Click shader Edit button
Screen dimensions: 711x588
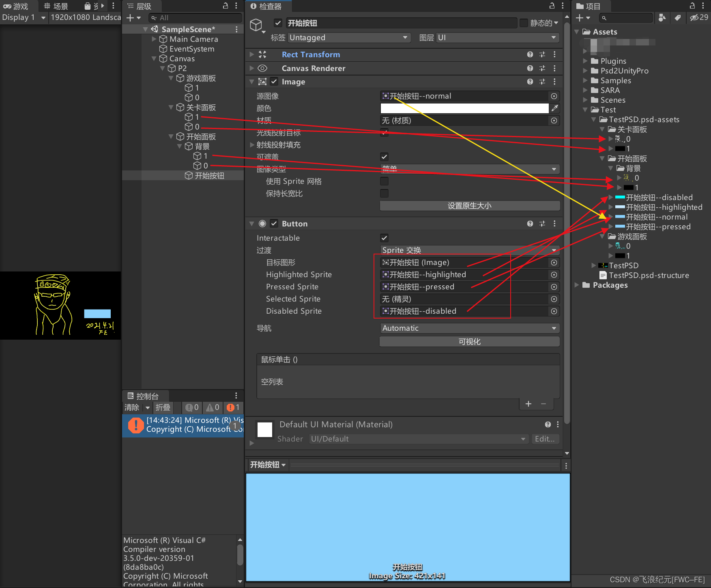545,439
